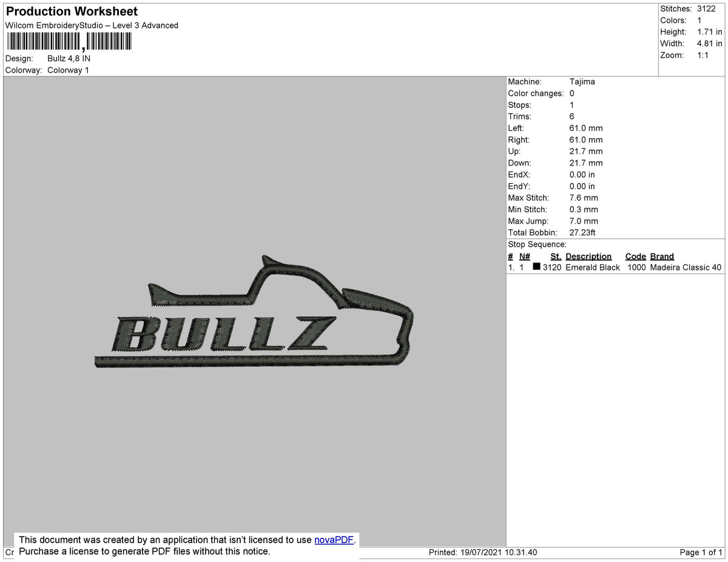This screenshot has height=562, width=728.
Task: Click the 'Stop Sequence:' label
Action: tap(537, 244)
